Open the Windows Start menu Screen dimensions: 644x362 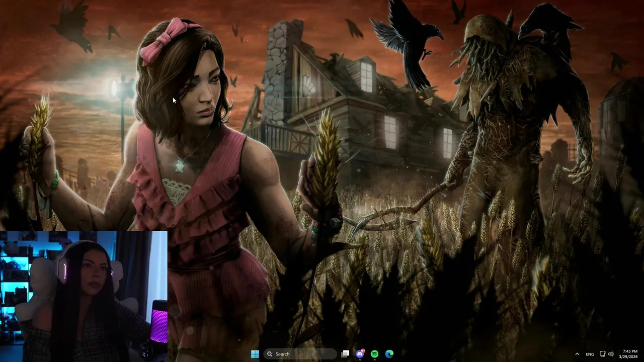tap(255, 354)
